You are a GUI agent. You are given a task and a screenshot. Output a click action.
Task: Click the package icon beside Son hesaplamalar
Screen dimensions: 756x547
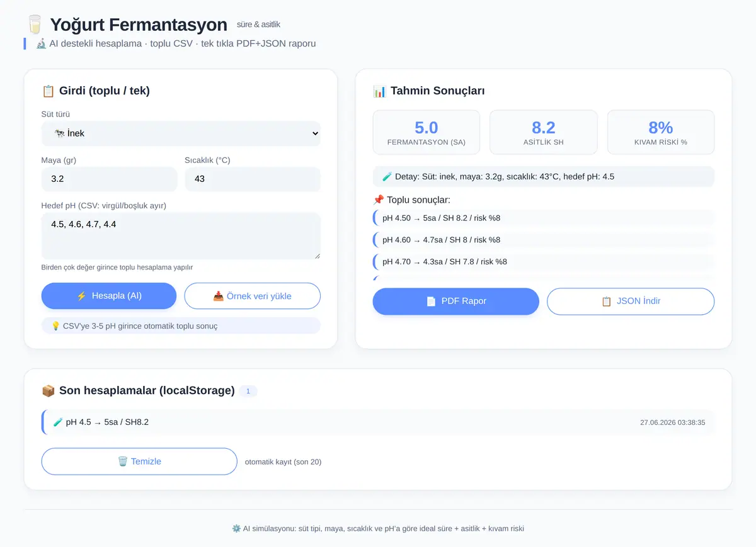coord(48,391)
